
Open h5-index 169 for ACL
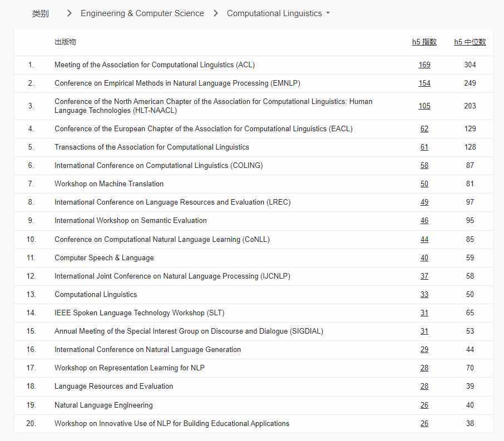[x=424, y=65]
